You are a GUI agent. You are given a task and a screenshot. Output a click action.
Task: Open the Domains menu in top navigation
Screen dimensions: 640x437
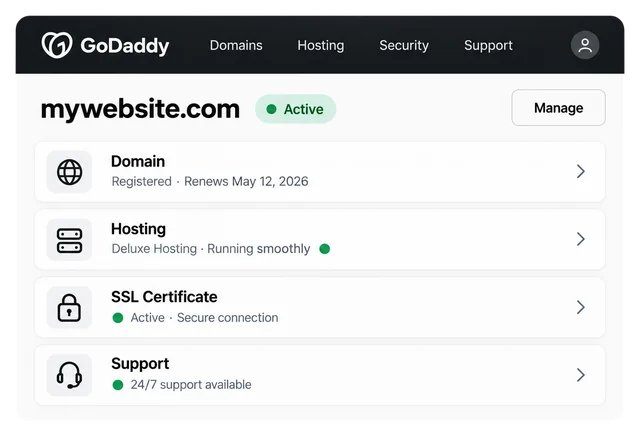point(236,45)
